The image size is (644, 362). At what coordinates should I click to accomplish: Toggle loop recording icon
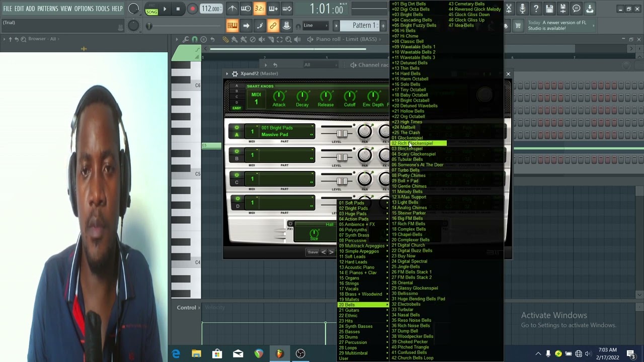coord(287,9)
